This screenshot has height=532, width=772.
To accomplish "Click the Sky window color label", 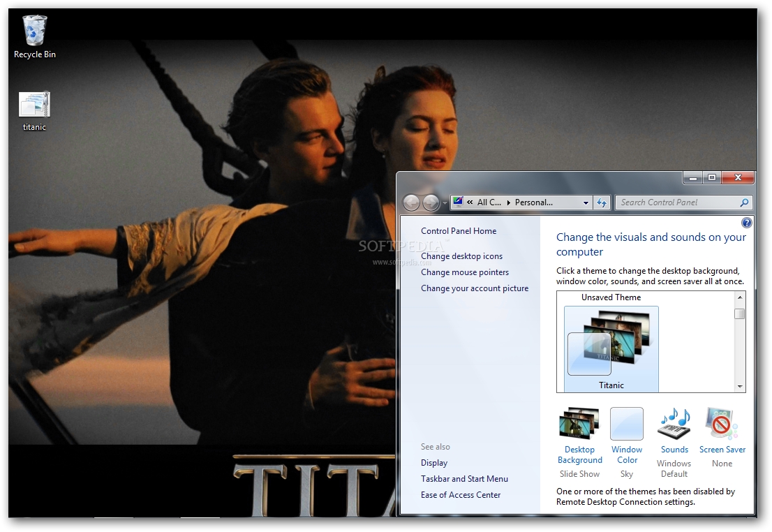I will click(626, 474).
